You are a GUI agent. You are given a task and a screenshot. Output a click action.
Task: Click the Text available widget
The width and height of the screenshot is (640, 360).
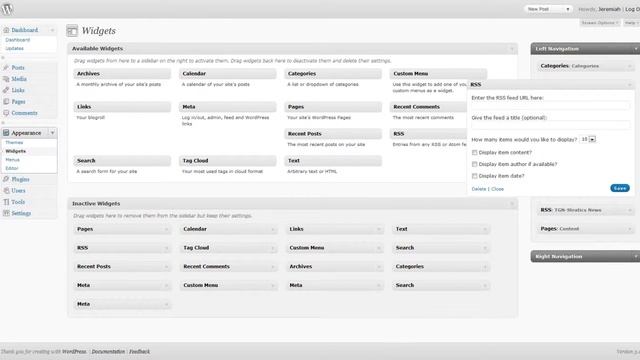point(333,161)
